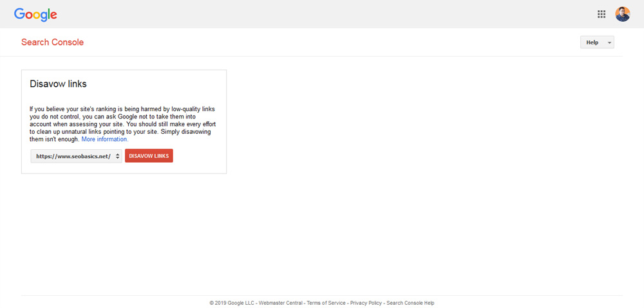
Task: Click the Disavow links heading text
Action: coord(59,84)
